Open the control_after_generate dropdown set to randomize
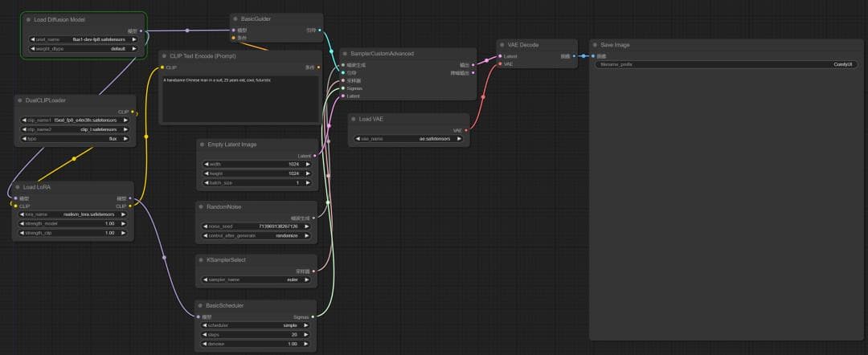Screen dimensions: 868x355 (256, 235)
